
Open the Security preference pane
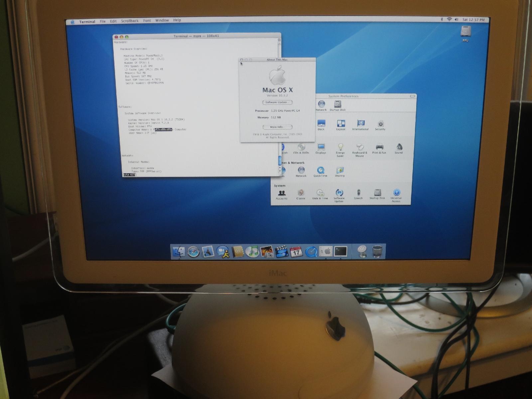(x=380, y=125)
